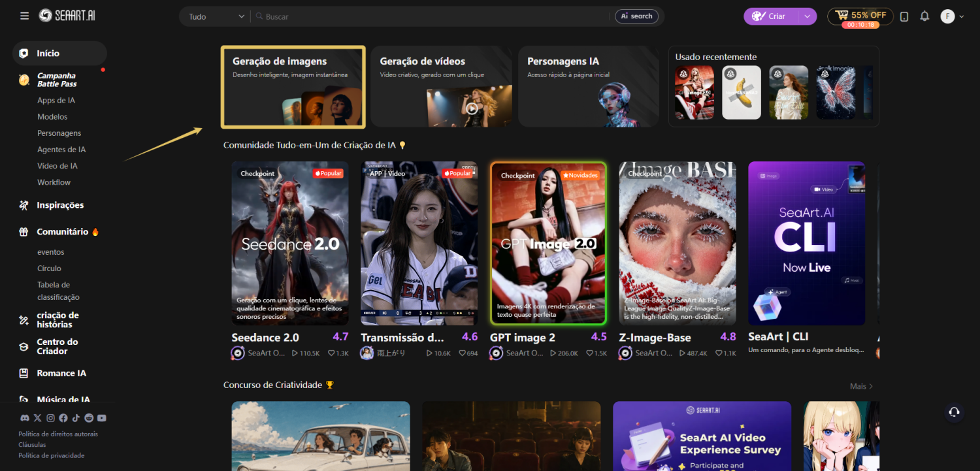Open the Seedance 2.0 card image
Image resolution: width=980 pixels, height=471 pixels.
(x=290, y=244)
